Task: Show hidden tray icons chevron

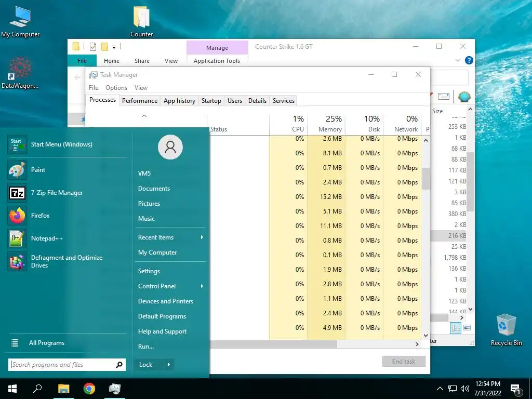Action: [440, 389]
